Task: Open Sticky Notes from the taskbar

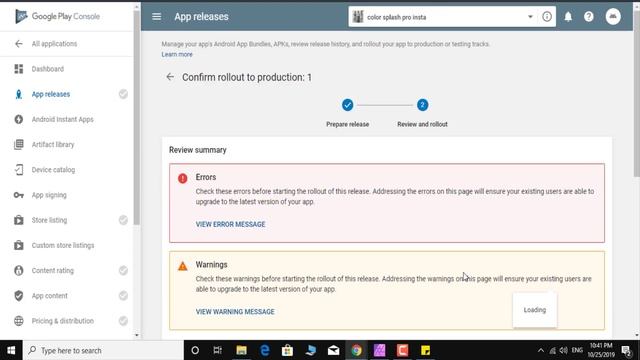Action: pos(425,350)
